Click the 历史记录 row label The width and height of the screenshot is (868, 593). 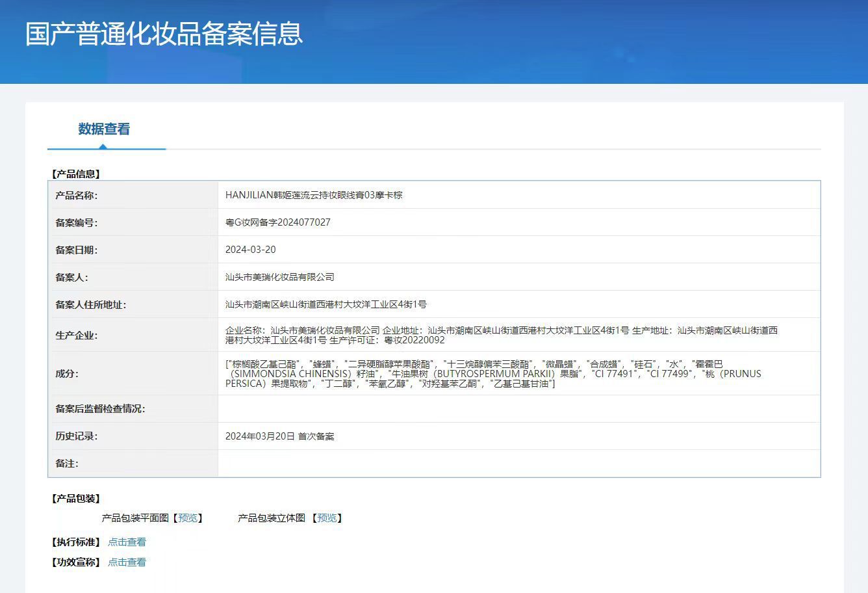(x=77, y=436)
